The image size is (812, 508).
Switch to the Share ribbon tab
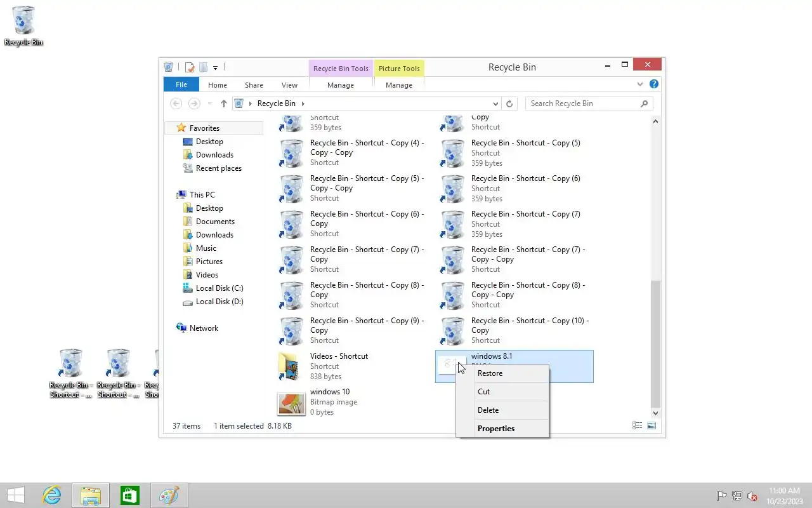(x=254, y=85)
